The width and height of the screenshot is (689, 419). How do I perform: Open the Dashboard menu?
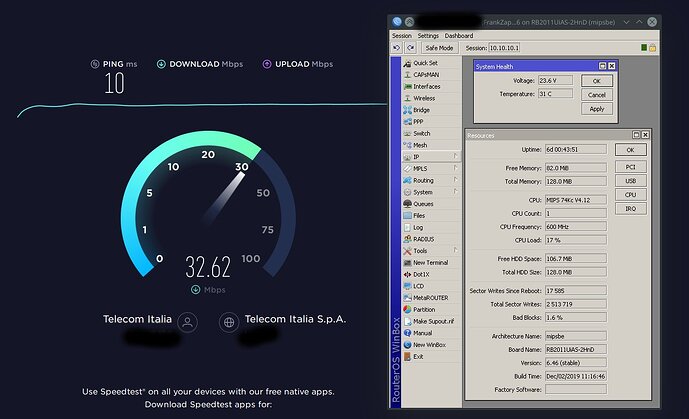[459, 36]
